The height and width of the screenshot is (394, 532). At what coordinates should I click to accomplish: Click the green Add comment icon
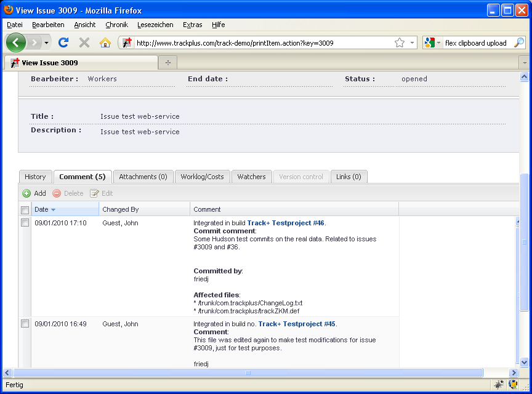pyautogui.click(x=26, y=193)
